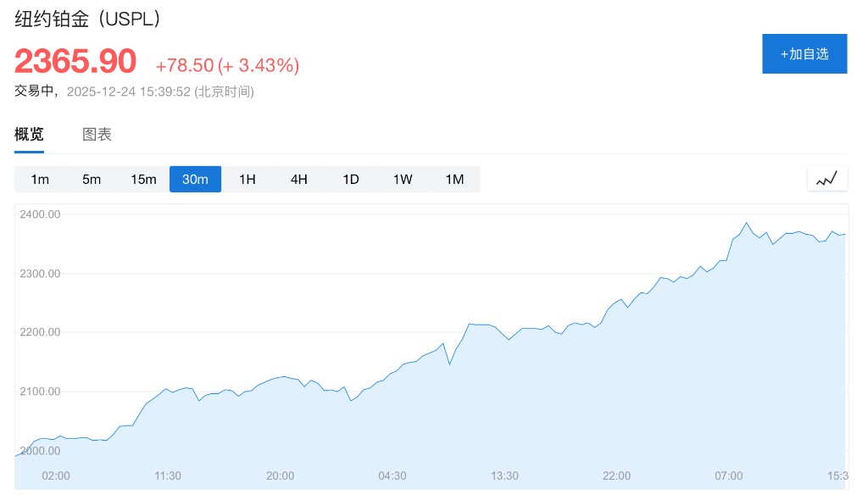Switch chart to 1W interval
Viewport: 868px width, 500px height.
tap(403, 180)
